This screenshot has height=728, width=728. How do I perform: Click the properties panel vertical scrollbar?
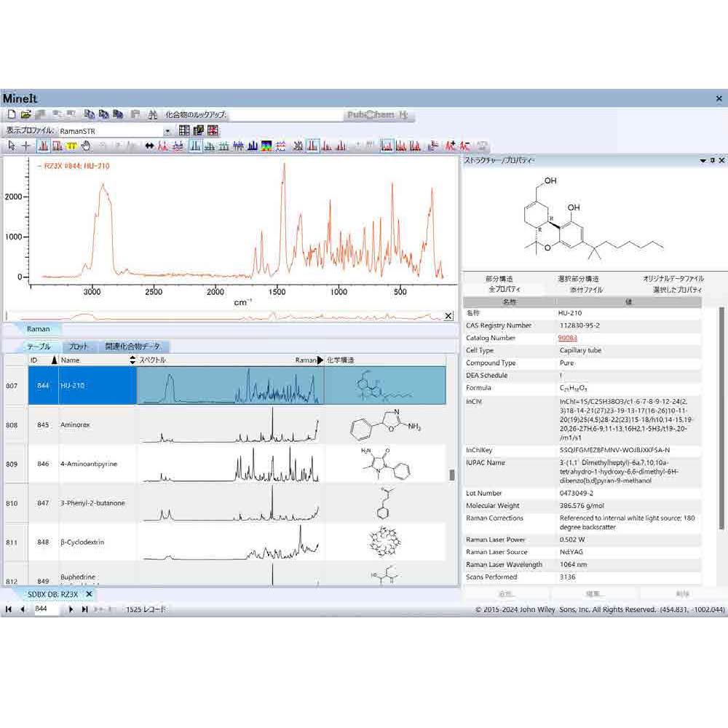click(721, 418)
